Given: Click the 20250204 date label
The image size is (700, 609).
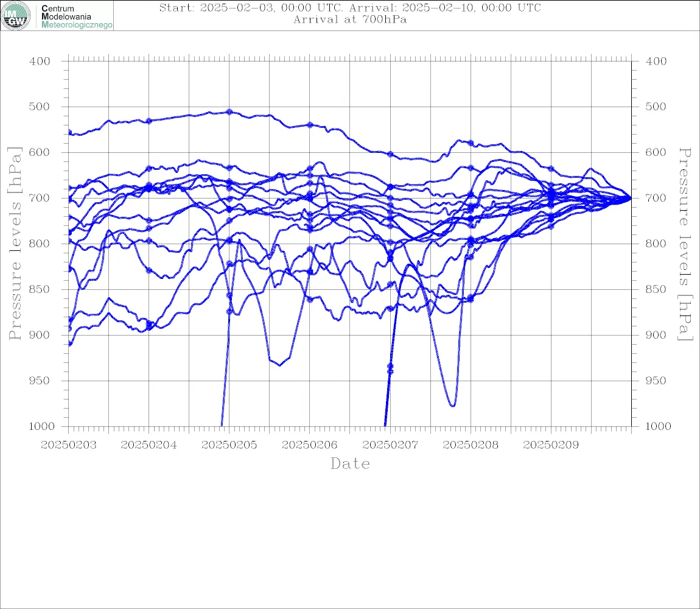Looking at the screenshot, I should (x=149, y=445).
